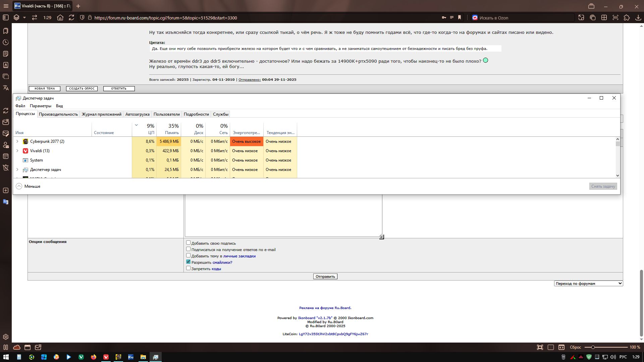Image resolution: width=644 pixels, height=362 pixels.
Task: Click the Ozon search field
Action: pos(523,18)
